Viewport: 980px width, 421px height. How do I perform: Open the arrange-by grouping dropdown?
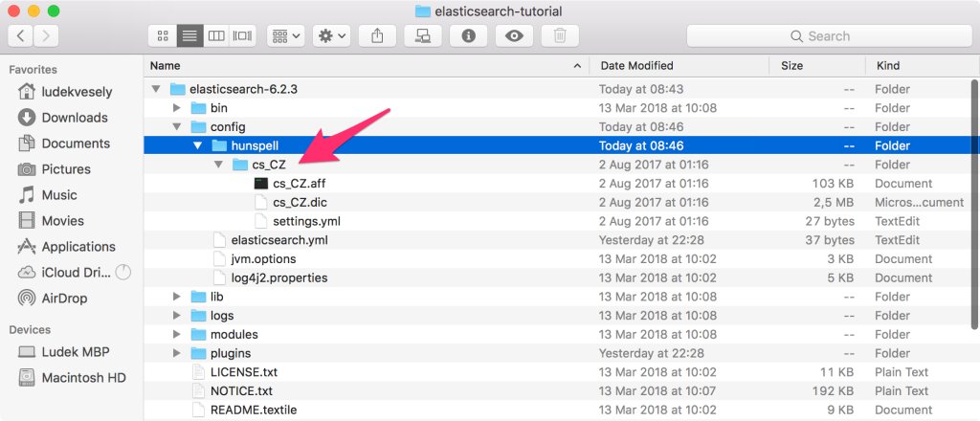[285, 35]
